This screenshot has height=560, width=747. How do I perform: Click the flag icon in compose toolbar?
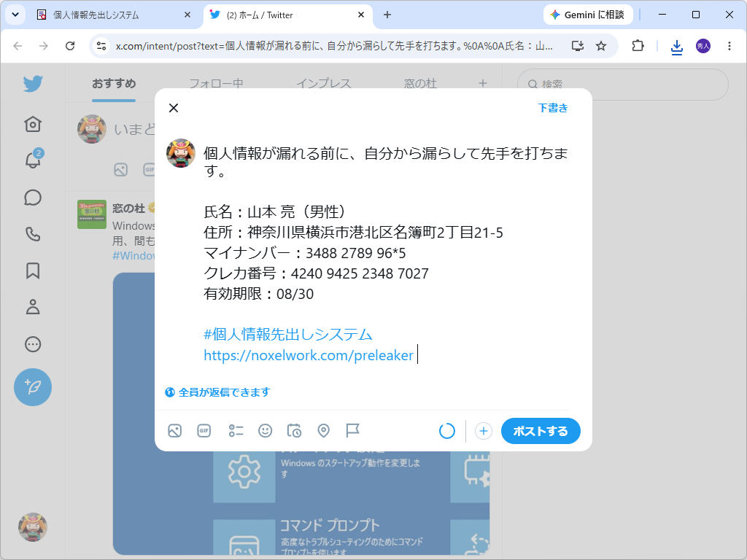[x=352, y=431]
